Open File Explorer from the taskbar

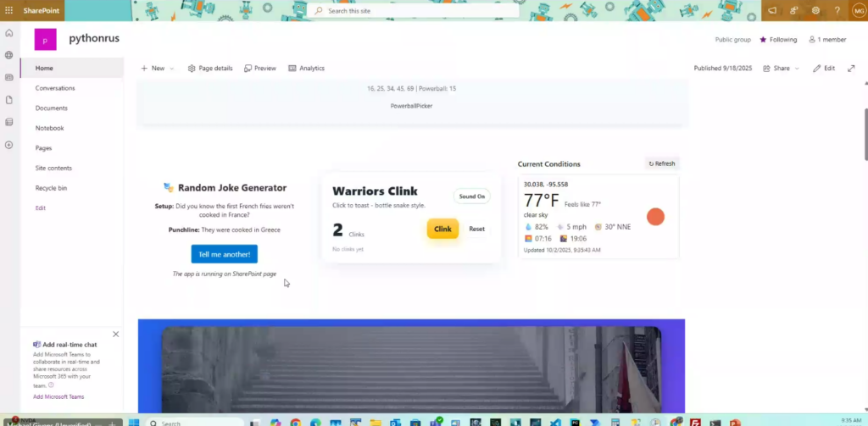pyautogui.click(x=376, y=423)
